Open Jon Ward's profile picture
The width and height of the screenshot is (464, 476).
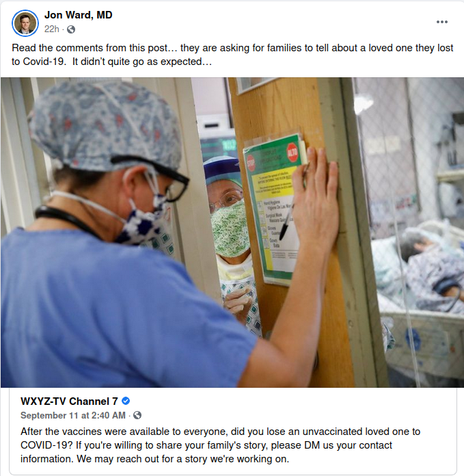[25, 23]
